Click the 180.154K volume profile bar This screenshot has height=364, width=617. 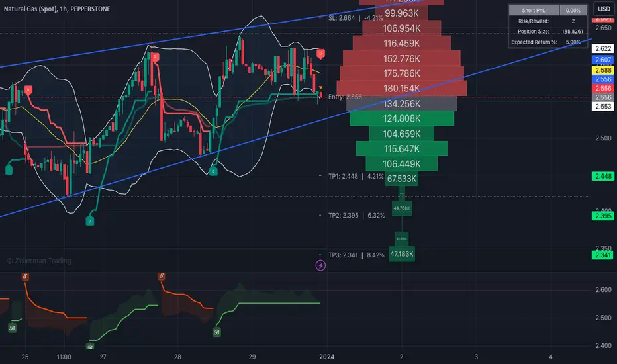click(402, 88)
